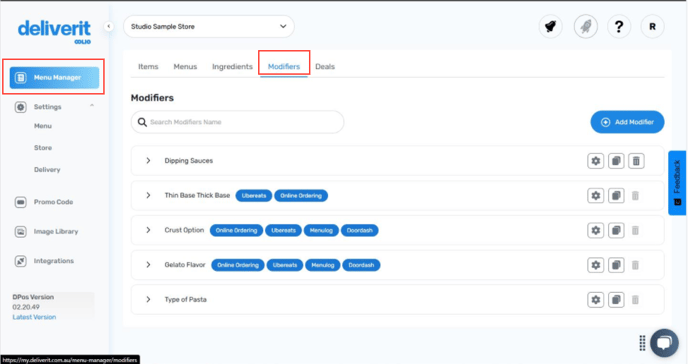This screenshot has height=364, width=688.
Task: Open the Feedback side tab
Action: coord(677,183)
